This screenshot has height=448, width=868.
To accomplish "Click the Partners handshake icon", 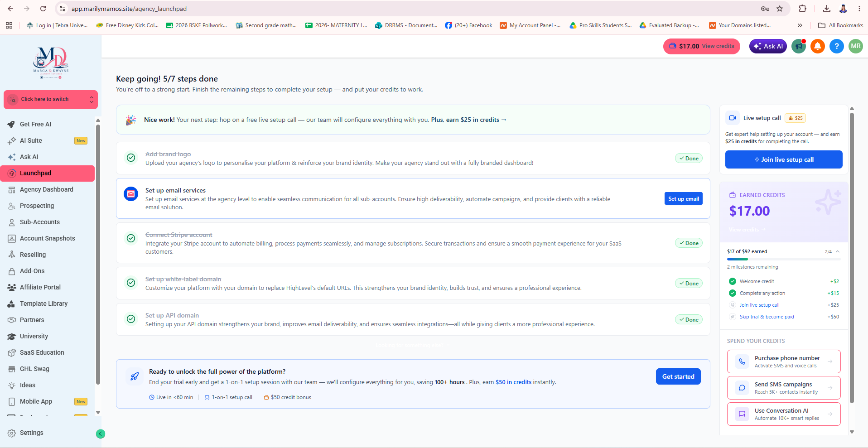I will [x=12, y=320].
